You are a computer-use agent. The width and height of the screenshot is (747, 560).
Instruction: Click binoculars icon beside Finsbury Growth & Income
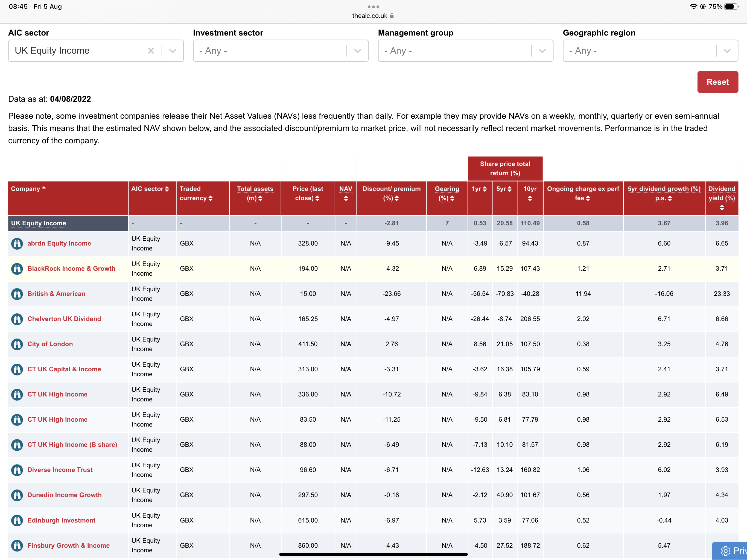(x=17, y=546)
